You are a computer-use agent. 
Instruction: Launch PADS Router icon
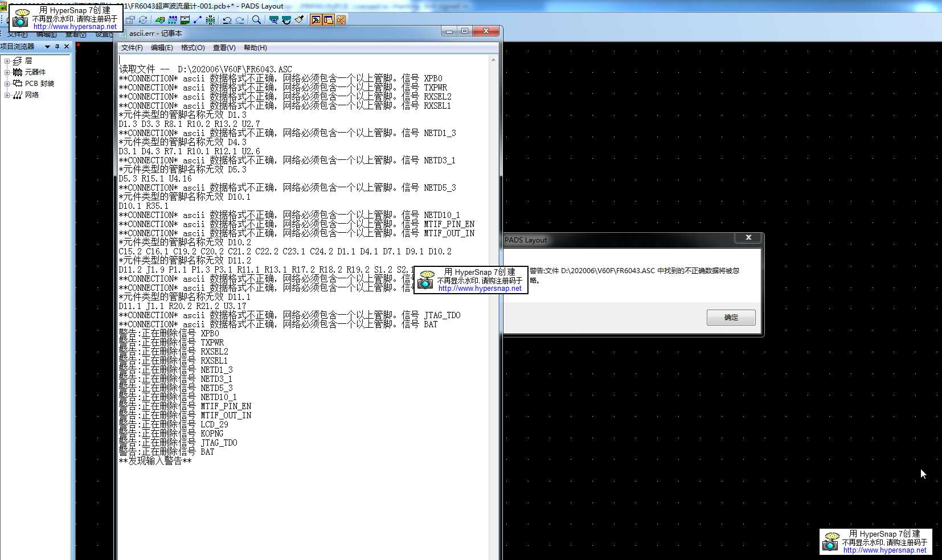pos(341,20)
